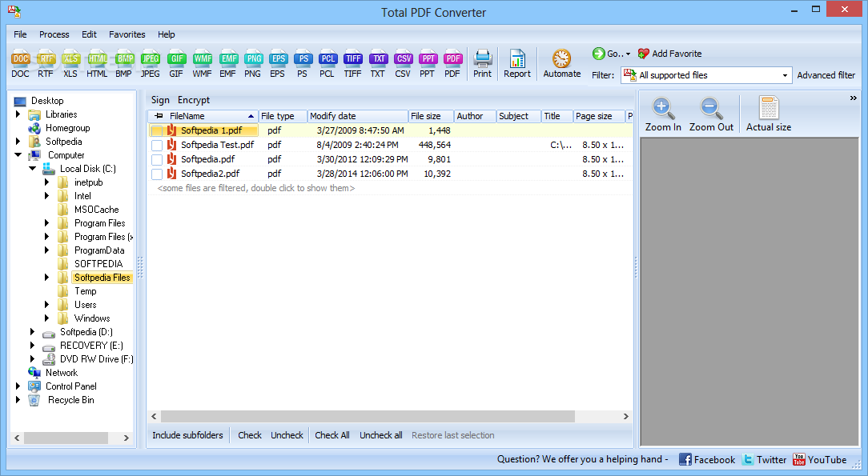Zoom In on the preview
This screenshot has height=476, width=868.
(x=663, y=114)
